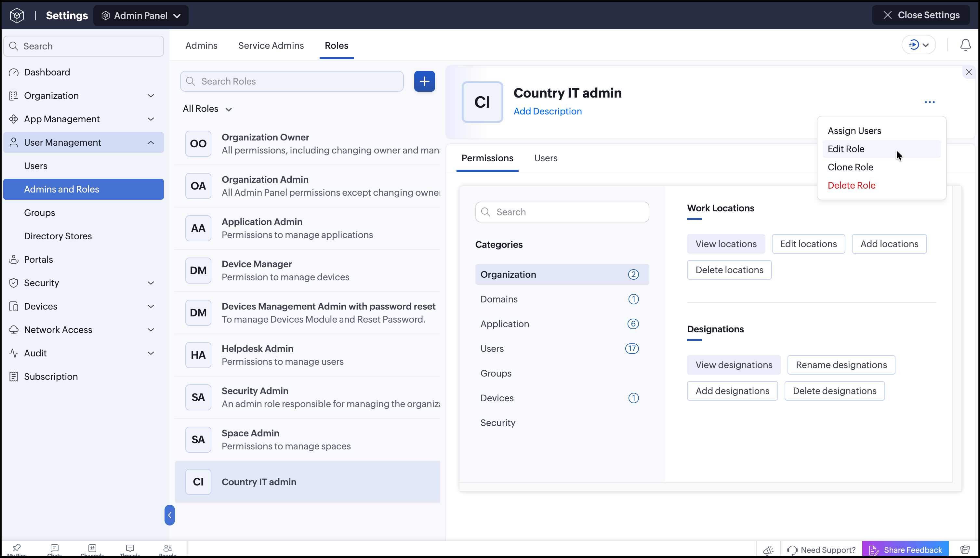Select the HA Helpdesk Admin avatar
The image size is (980, 558).
[x=198, y=355]
